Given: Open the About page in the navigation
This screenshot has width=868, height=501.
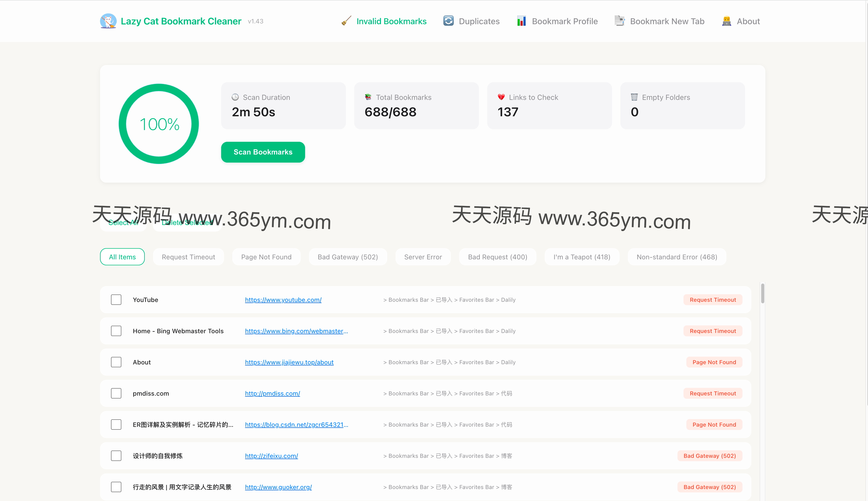Looking at the screenshot, I should pyautogui.click(x=748, y=21).
